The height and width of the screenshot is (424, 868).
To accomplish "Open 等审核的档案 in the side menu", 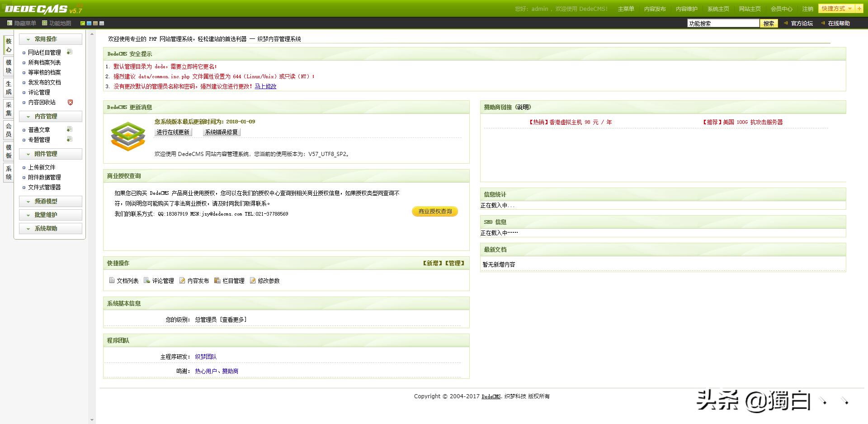I will coord(44,72).
